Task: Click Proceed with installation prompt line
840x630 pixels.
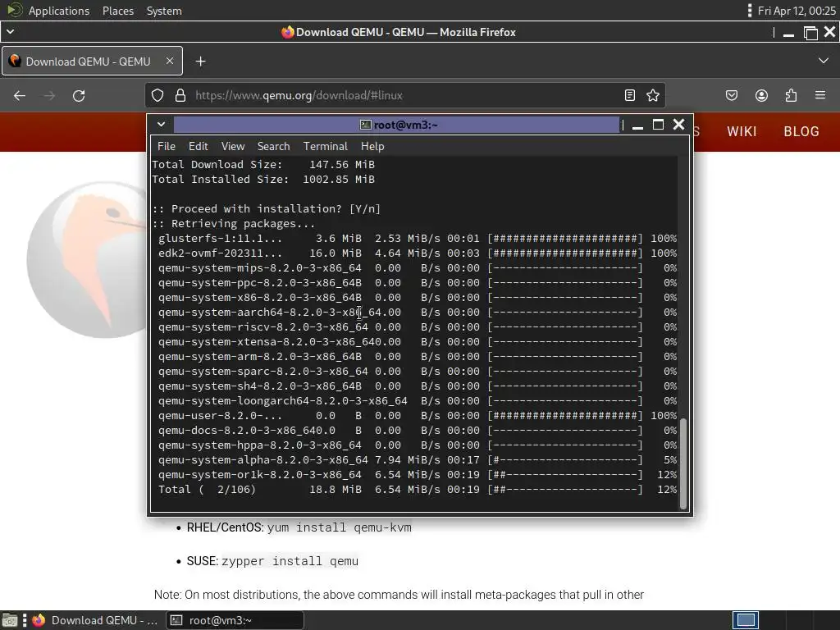Action: pos(267,209)
